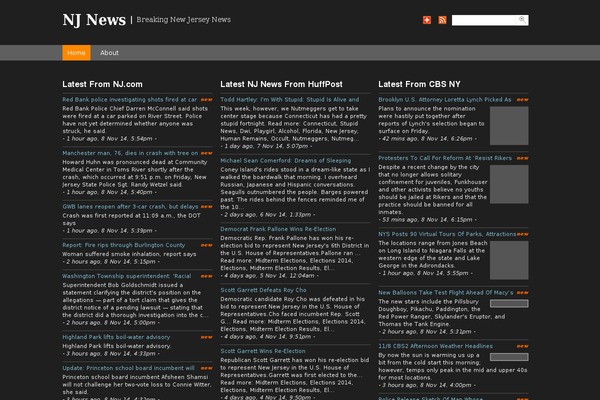Open 'GWB lanes reopen after 3-car crash' link
The height and width of the screenshot is (400, 600).
[x=130, y=207]
